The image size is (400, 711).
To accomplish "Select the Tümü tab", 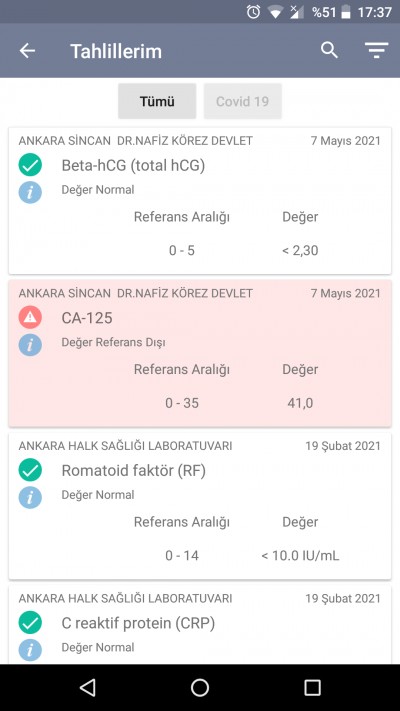I will [157, 101].
